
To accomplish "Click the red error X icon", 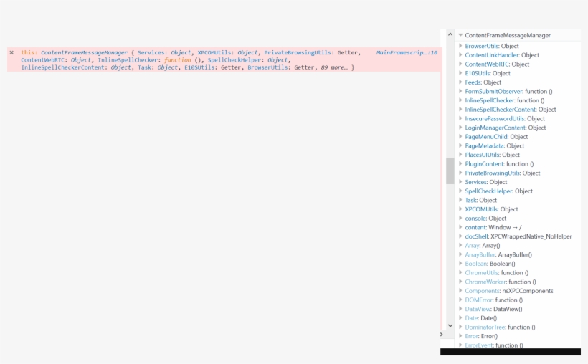I will pos(11,53).
